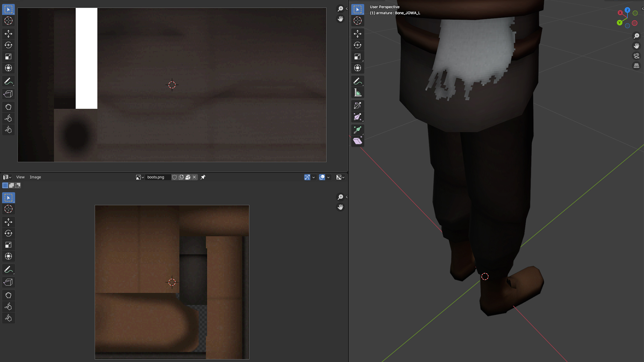Toggle fake user shield for boots.png
644x362 pixels.
coord(174,177)
